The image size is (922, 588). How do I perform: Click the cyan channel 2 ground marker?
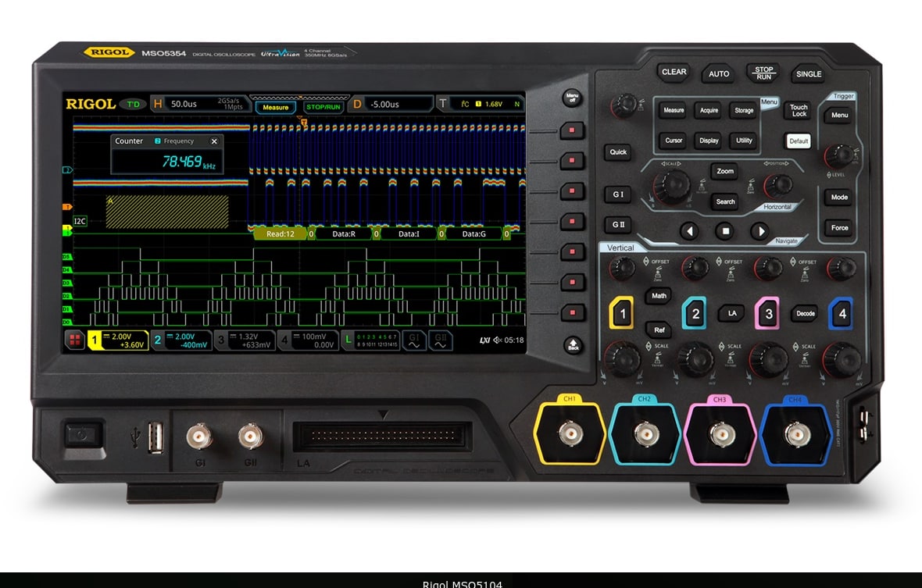pos(67,169)
